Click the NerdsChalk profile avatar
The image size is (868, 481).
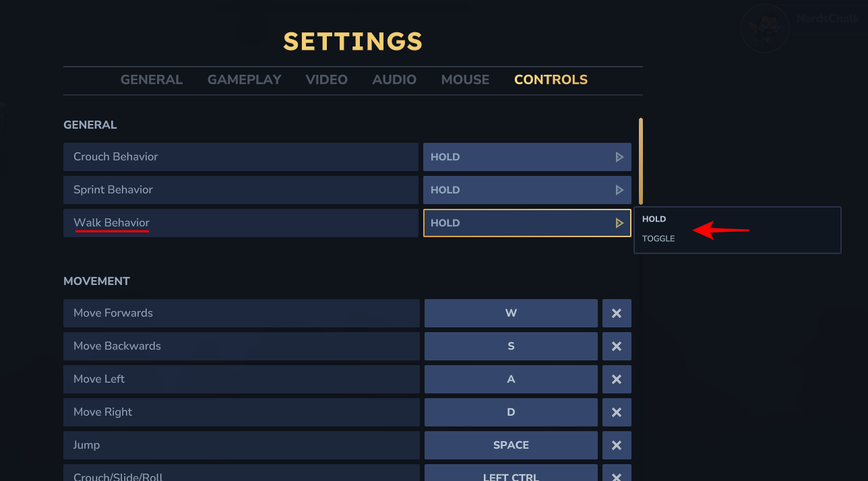(x=764, y=28)
